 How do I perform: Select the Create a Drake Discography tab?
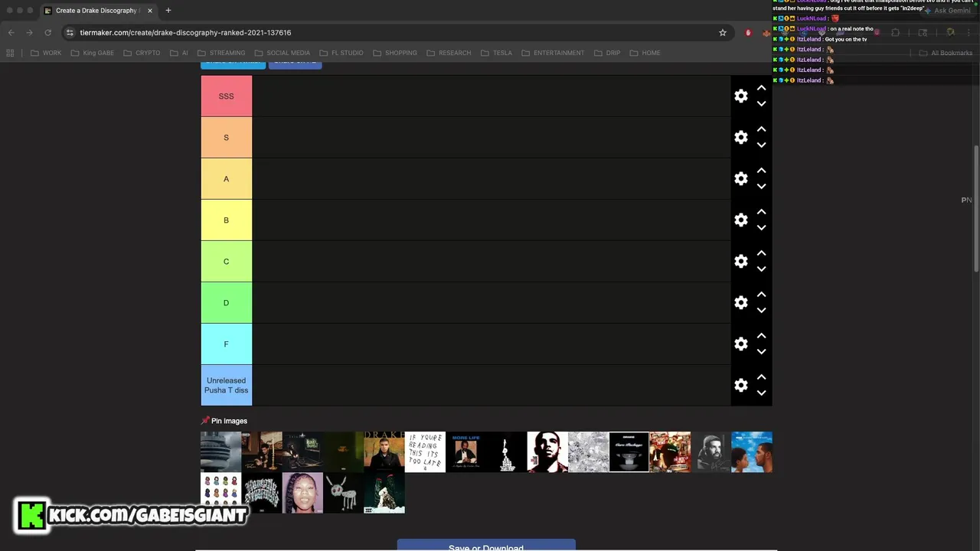point(97,11)
